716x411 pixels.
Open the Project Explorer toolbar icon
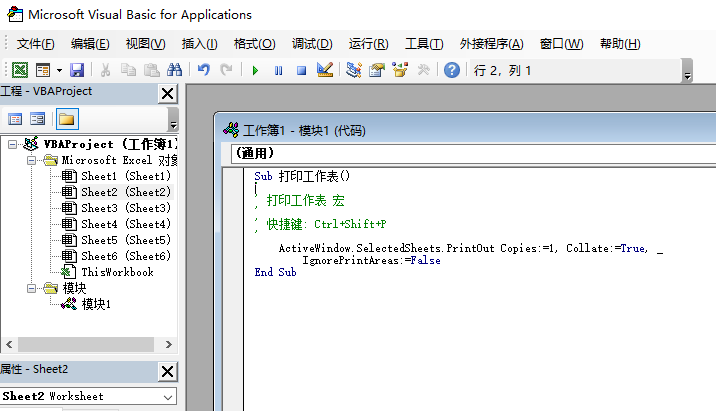(353, 70)
